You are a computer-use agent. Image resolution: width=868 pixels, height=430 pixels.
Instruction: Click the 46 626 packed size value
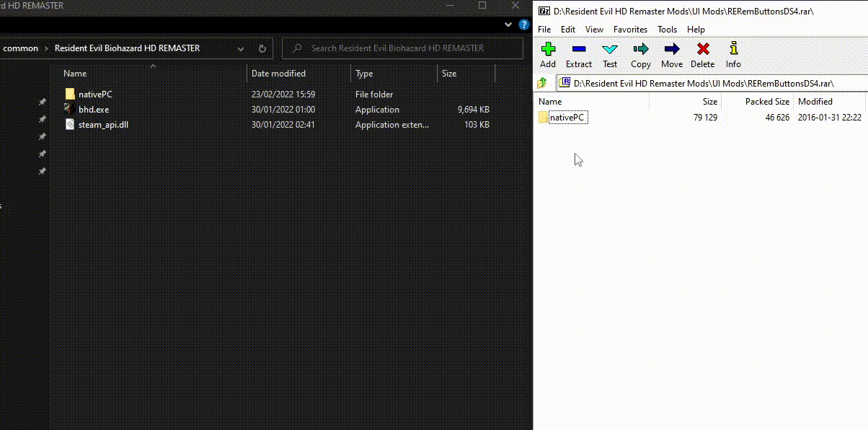[777, 117]
